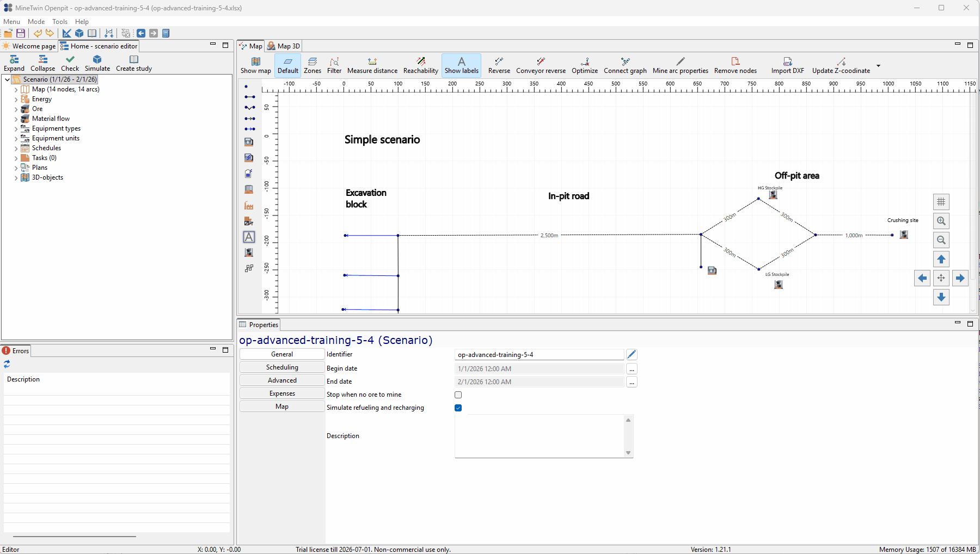Toggle Show map in map toolbar
This screenshot has height=554, width=980.
[x=256, y=65]
